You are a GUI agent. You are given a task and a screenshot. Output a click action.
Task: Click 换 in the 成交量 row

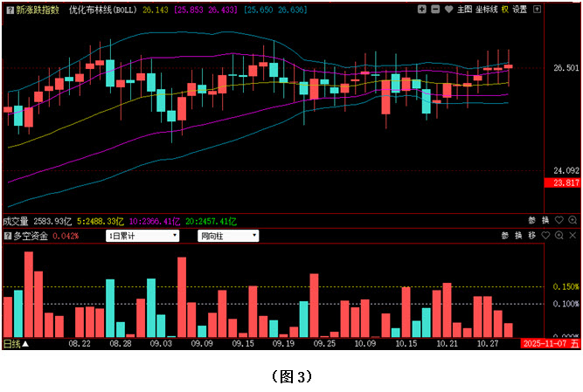coord(545,221)
